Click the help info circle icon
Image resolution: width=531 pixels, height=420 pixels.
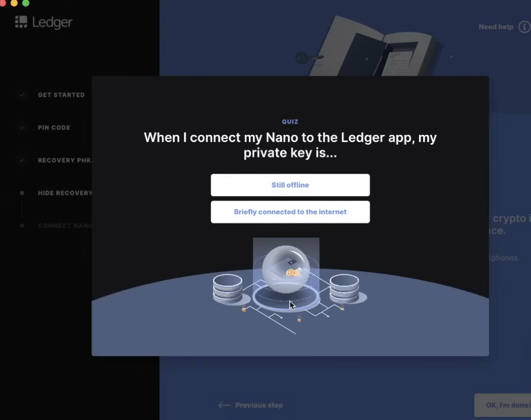click(x=525, y=27)
